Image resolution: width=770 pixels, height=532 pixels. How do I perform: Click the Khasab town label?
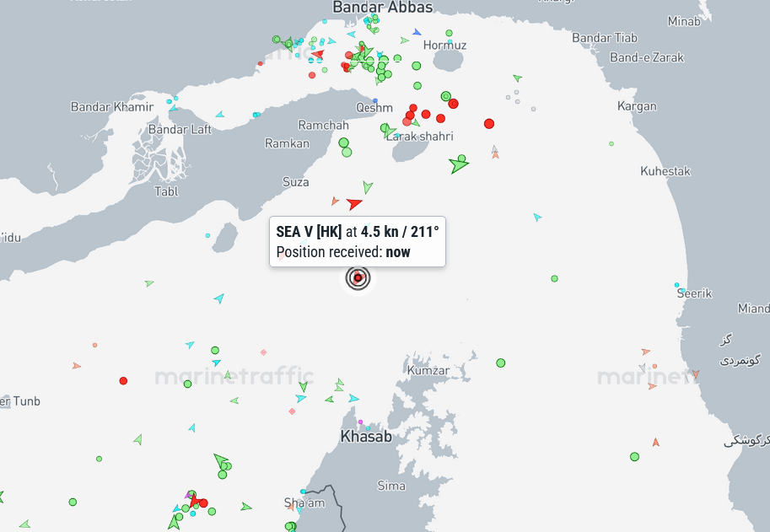(x=366, y=436)
